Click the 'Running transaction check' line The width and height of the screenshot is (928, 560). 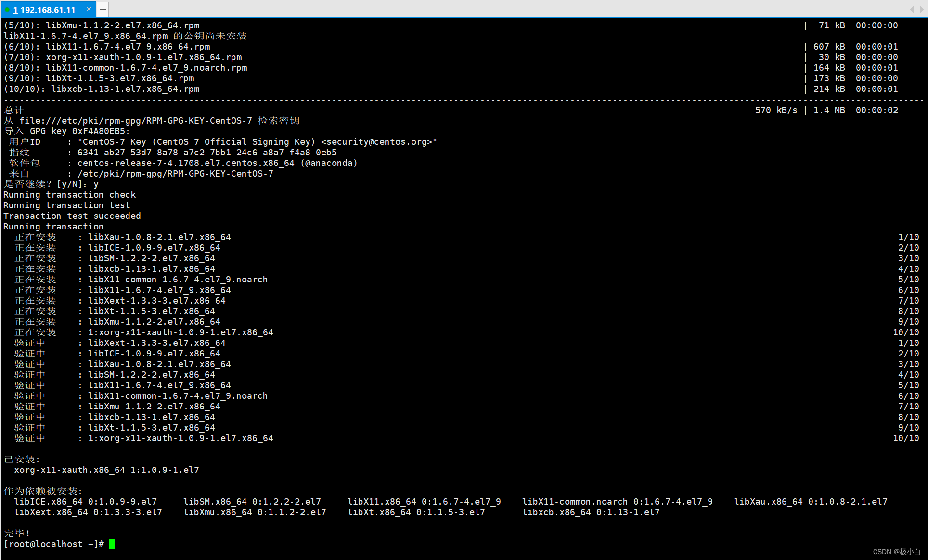70,195
